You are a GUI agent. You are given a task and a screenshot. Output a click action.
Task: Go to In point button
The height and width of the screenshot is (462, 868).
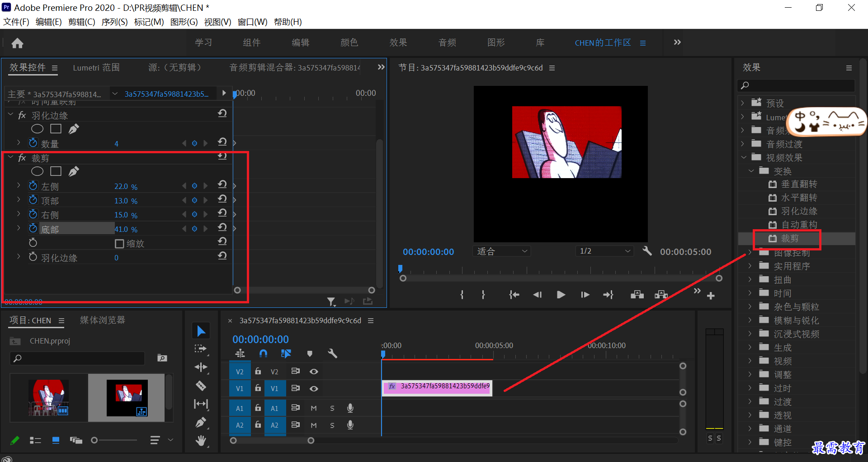point(514,295)
